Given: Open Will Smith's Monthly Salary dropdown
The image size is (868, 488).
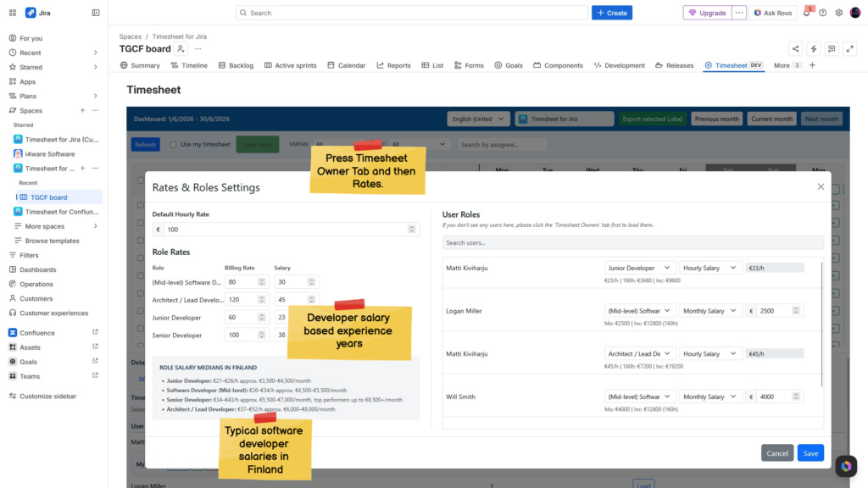Looking at the screenshot, I should [x=709, y=396].
